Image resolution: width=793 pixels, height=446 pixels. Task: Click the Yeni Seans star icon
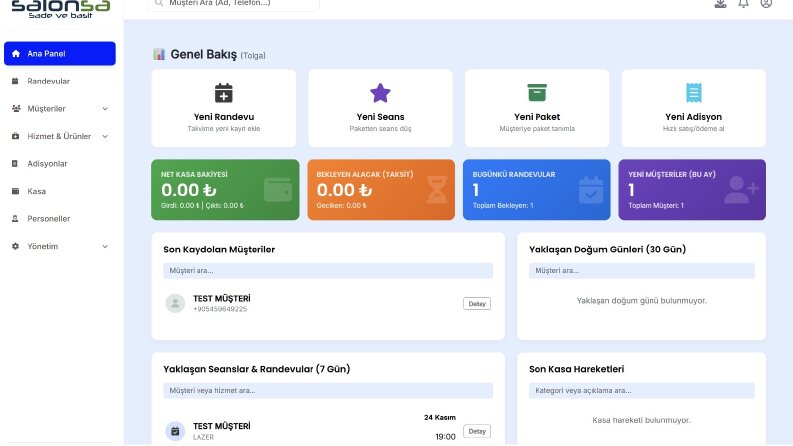coord(380,93)
